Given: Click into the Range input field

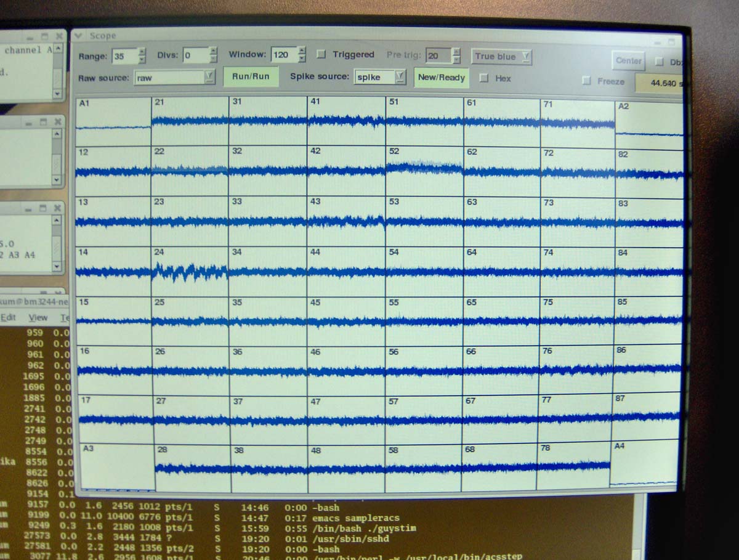Looking at the screenshot, I should [123, 56].
